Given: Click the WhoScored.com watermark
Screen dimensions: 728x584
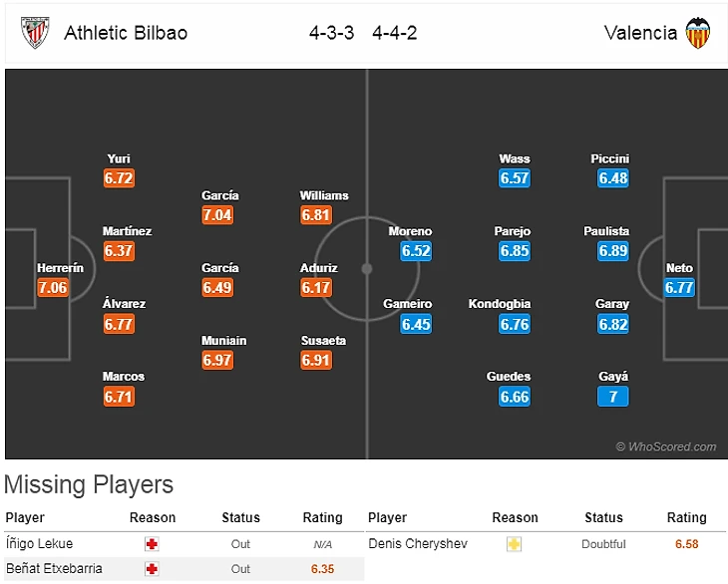Looking at the screenshot, I should pos(666,446).
